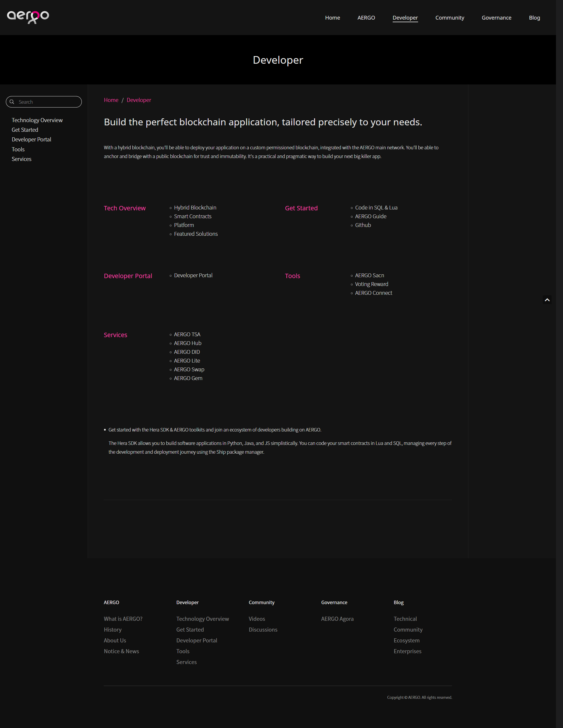Image resolution: width=563 pixels, height=728 pixels.
Task: Open the Ecosystem blog footer link
Action: pos(406,640)
